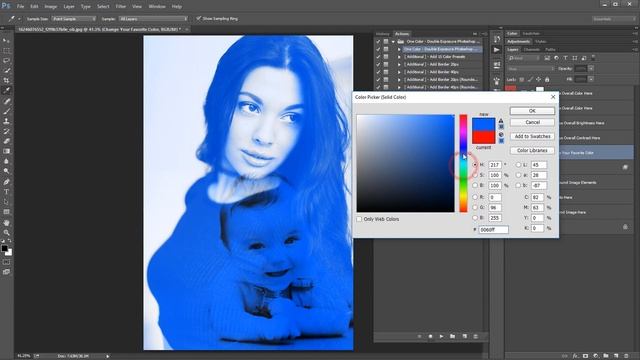This screenshot has width=640, height=360.
Task: Select the S saturation radio button
Action: (x=475, y=175)
